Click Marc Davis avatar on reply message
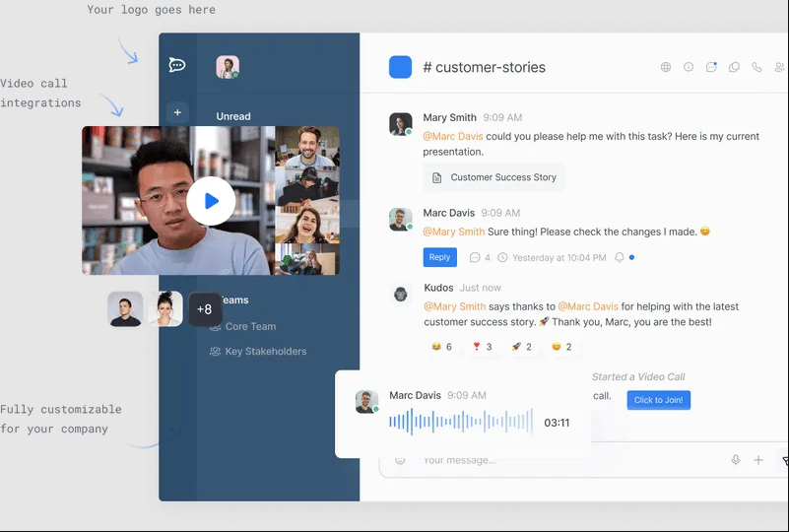The height and width of the screenshot is (532, 789). click(401, 220)
